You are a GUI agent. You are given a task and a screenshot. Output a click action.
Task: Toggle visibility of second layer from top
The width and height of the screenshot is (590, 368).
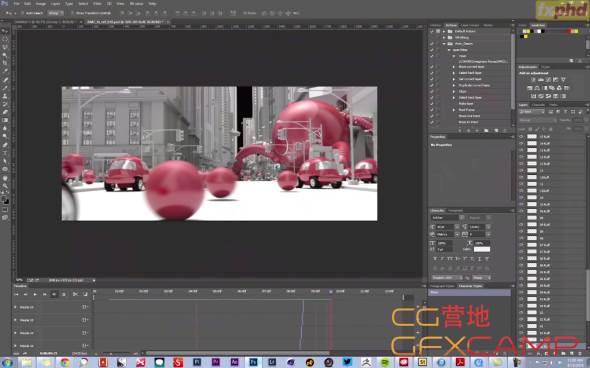tap(521, 143)
